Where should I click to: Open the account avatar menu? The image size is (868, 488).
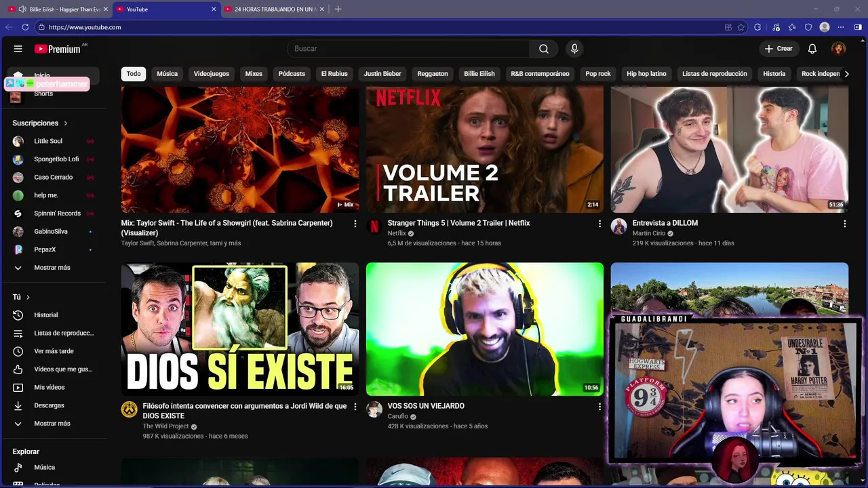point(839,49)
